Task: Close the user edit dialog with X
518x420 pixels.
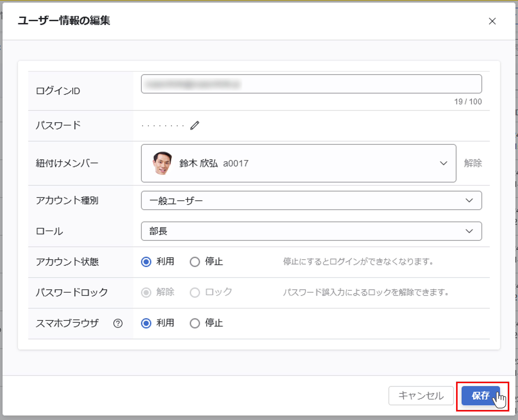Action: pos(492,21)
